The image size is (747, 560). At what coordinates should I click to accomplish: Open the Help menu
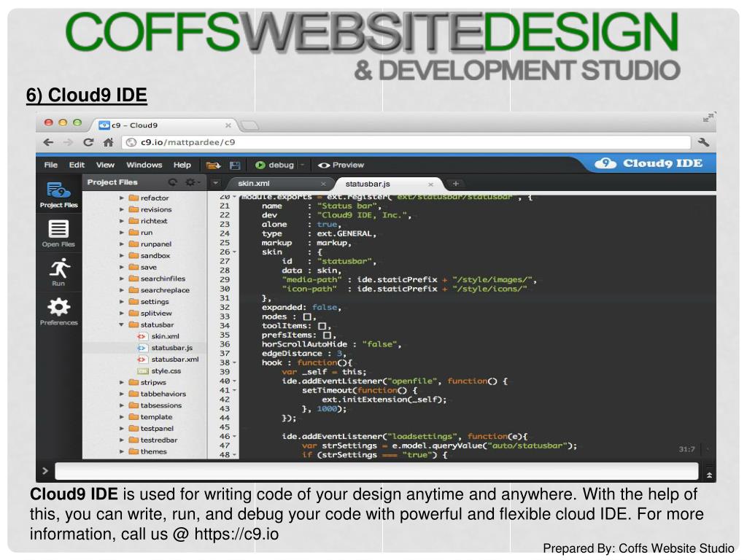tap(182, 165)
